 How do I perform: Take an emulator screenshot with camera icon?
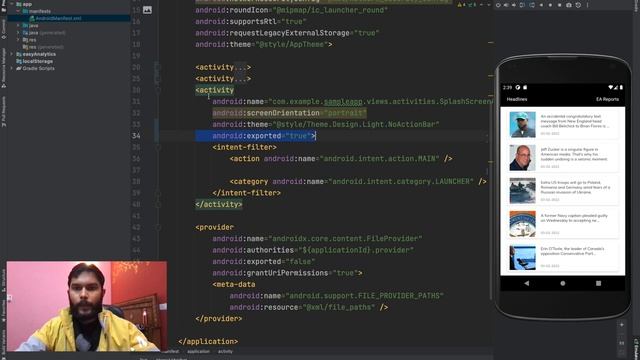coord(569,5)
